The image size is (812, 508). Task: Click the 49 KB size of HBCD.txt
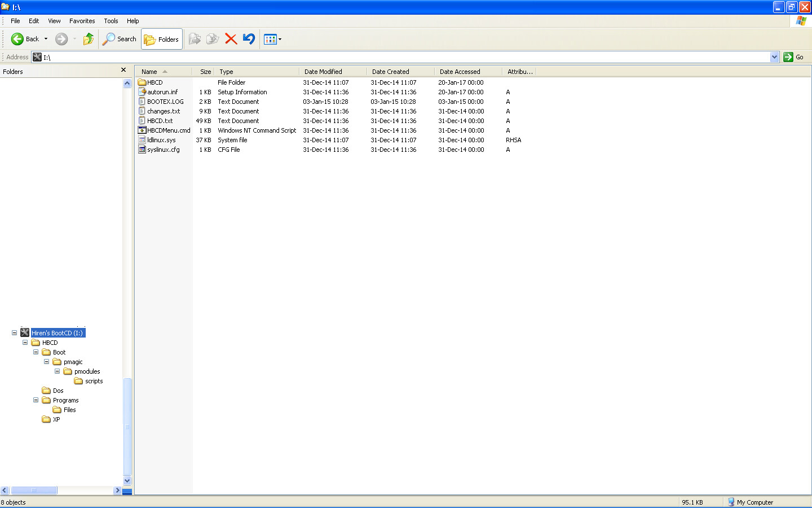tap(204, 121)
